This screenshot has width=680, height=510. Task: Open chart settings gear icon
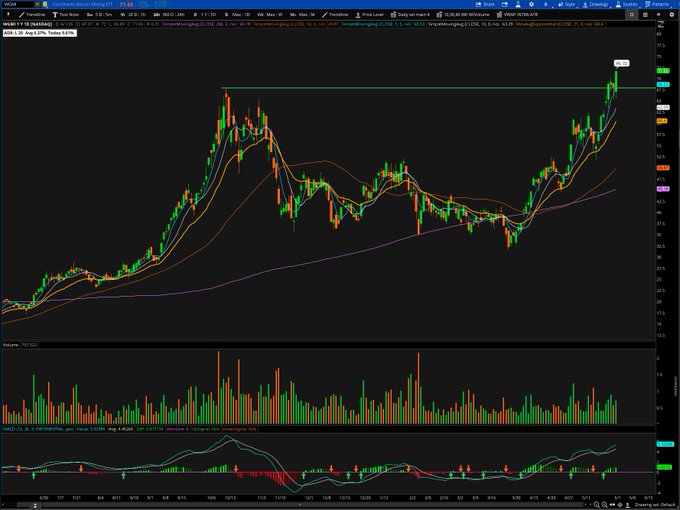pyautogui.click(x=531, y=4)
